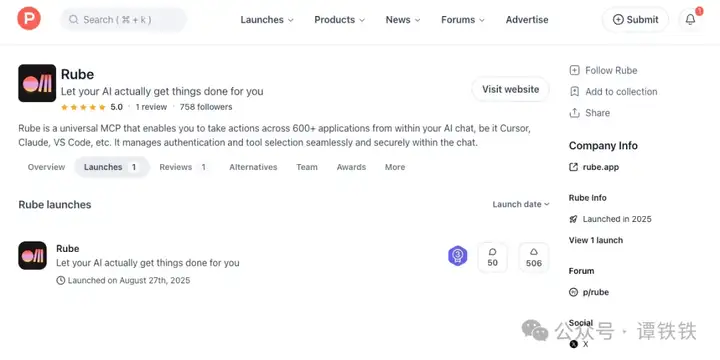Click the bookmark icon for collection
Screen dimensions: 720x360
(574, 91)
